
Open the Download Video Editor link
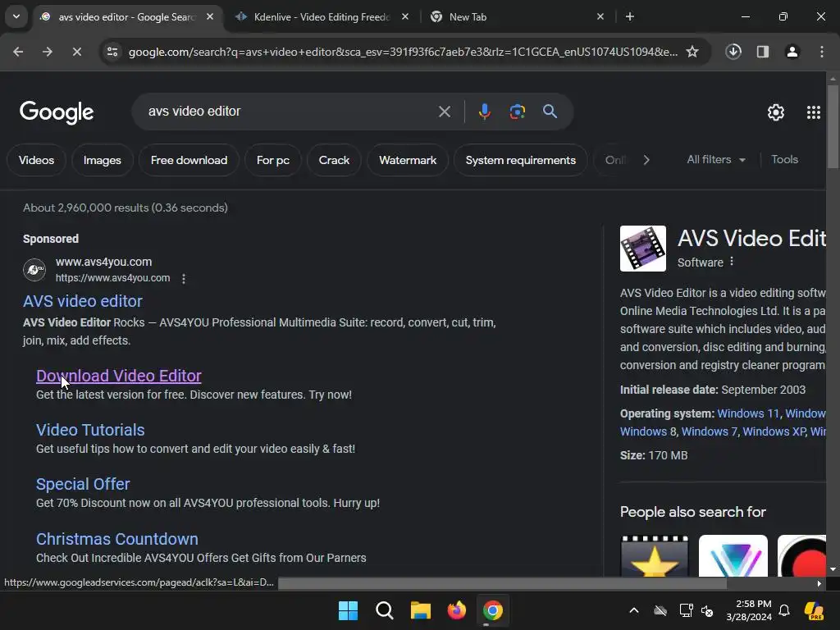[119, 376]
